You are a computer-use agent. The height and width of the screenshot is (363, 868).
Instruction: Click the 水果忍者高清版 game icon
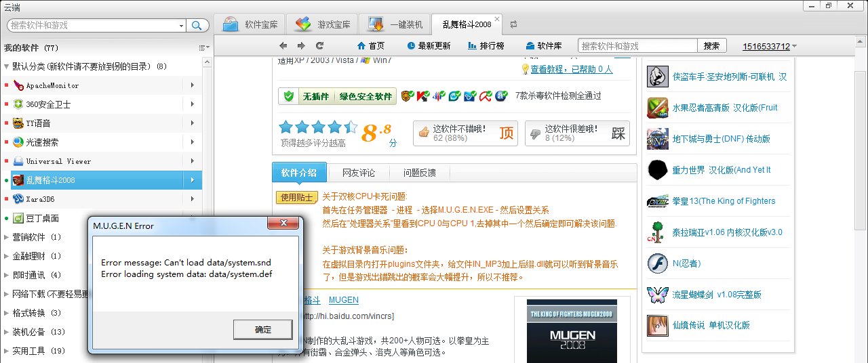[658, 108]
